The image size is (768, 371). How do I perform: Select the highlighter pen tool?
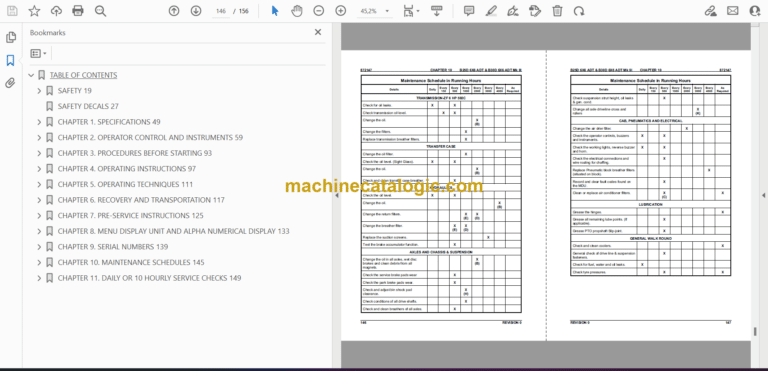tap(491, 11)
